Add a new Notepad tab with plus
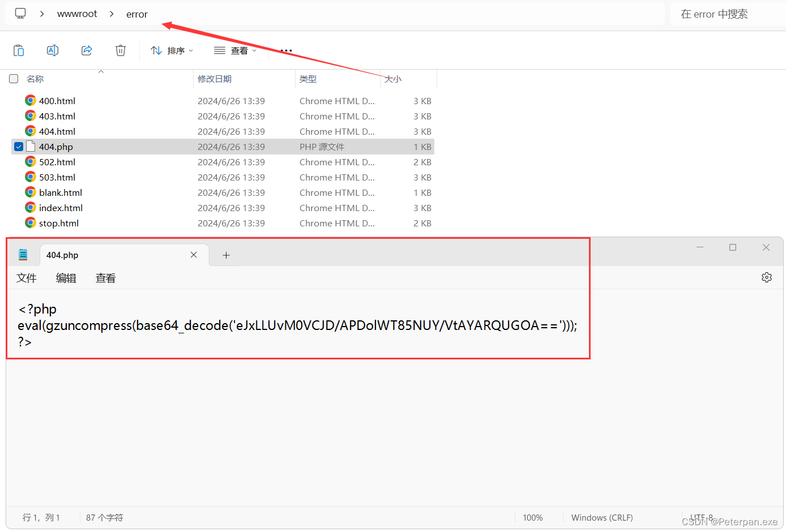Screen dimensions: 786x532 tap(226, 255)
